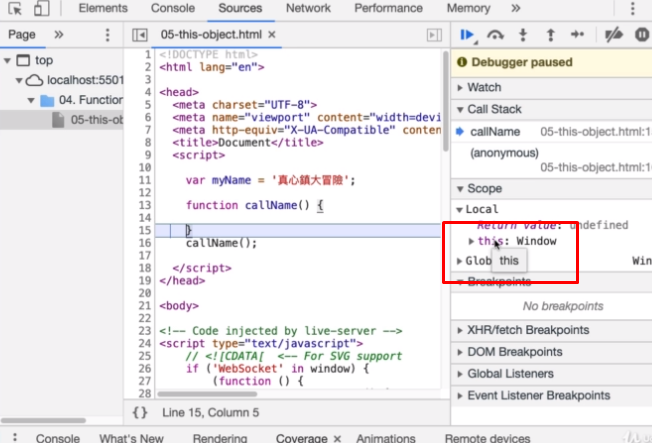Close the Coverage drawer tab

click(337, 438)
